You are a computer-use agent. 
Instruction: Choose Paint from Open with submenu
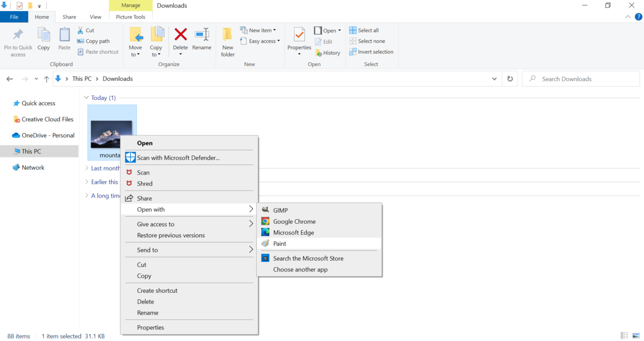tap(280, 244)
